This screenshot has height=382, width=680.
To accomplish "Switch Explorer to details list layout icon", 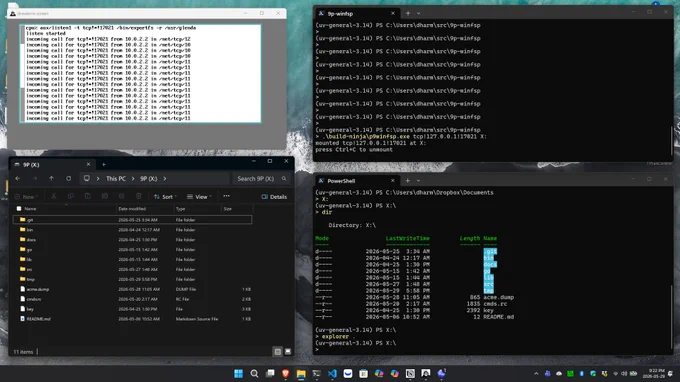I will click(278, 352).
